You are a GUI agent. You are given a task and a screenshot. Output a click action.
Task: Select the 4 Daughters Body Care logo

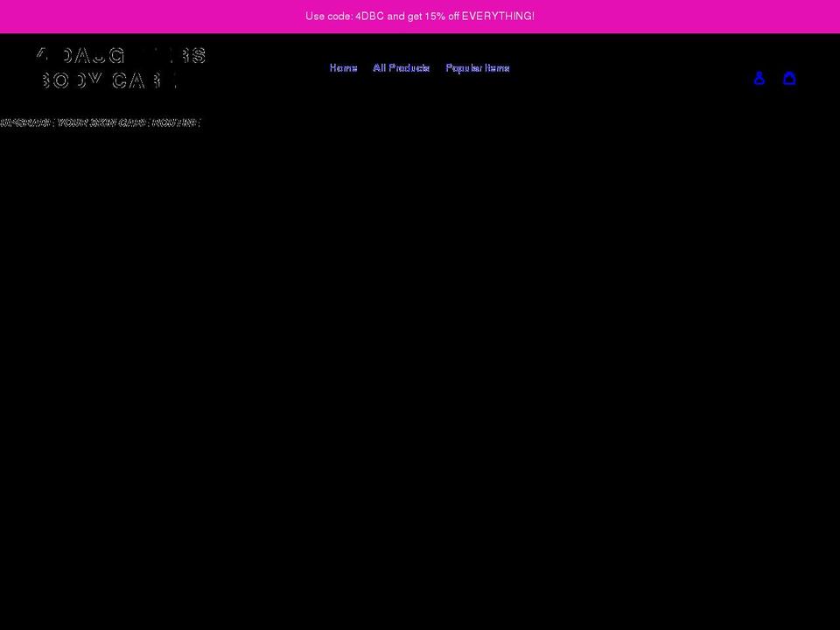tap(121, 68)
